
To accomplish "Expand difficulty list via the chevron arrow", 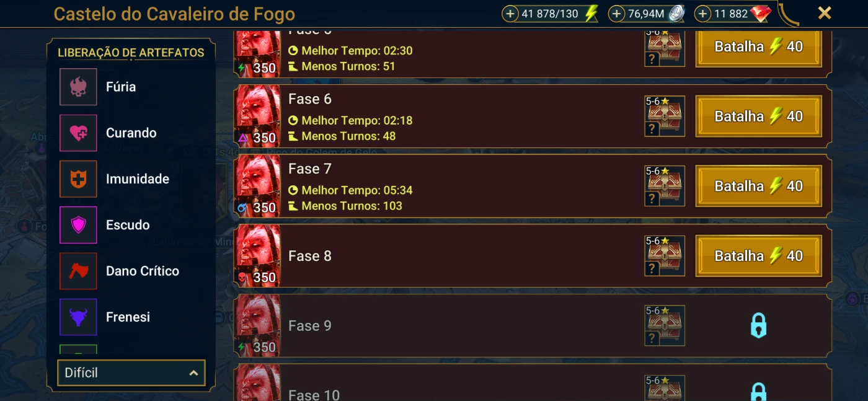I will pos(193,373).
